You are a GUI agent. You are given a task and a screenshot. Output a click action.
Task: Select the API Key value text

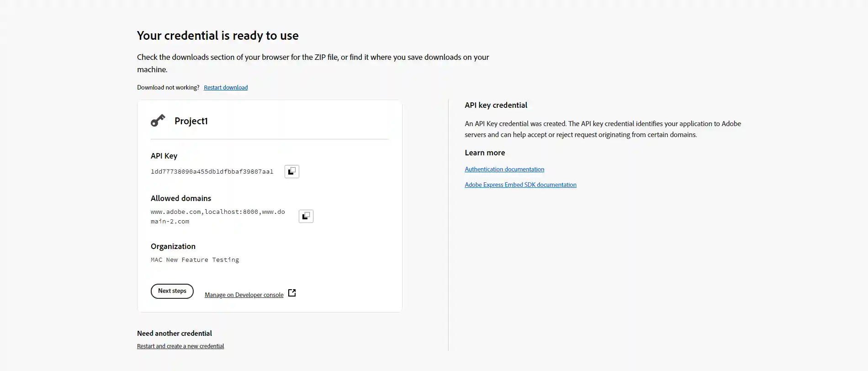[212, 171]
